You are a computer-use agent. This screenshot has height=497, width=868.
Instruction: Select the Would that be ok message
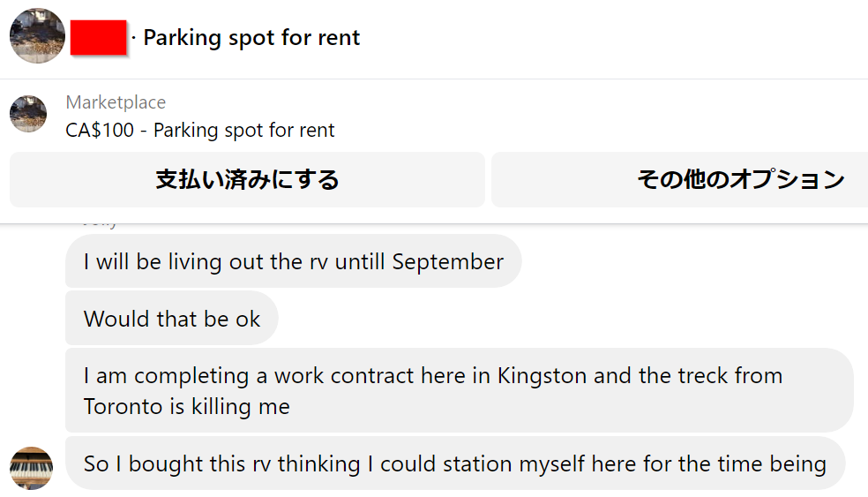pos(172,319)
